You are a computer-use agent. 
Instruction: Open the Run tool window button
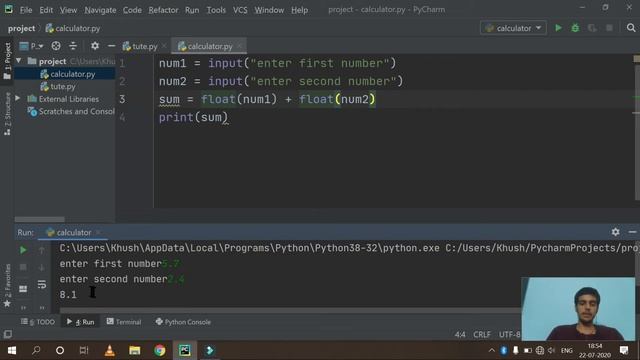[x=80, y=322]
